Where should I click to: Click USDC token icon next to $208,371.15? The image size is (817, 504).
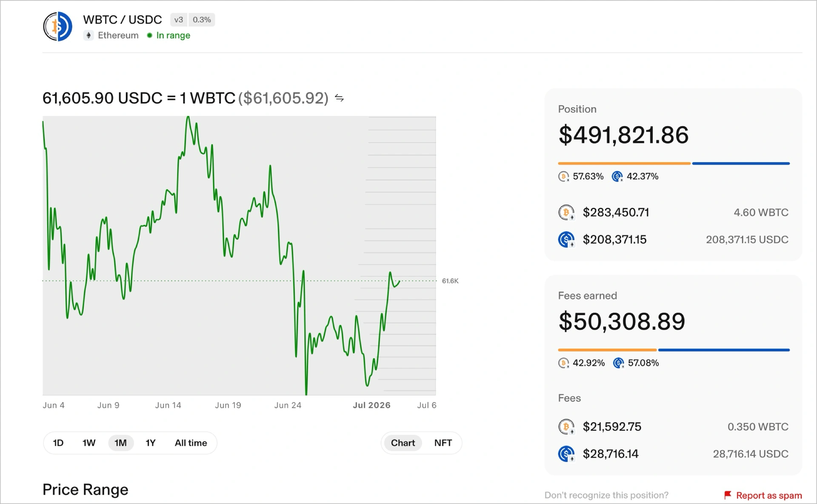(566, 239)
